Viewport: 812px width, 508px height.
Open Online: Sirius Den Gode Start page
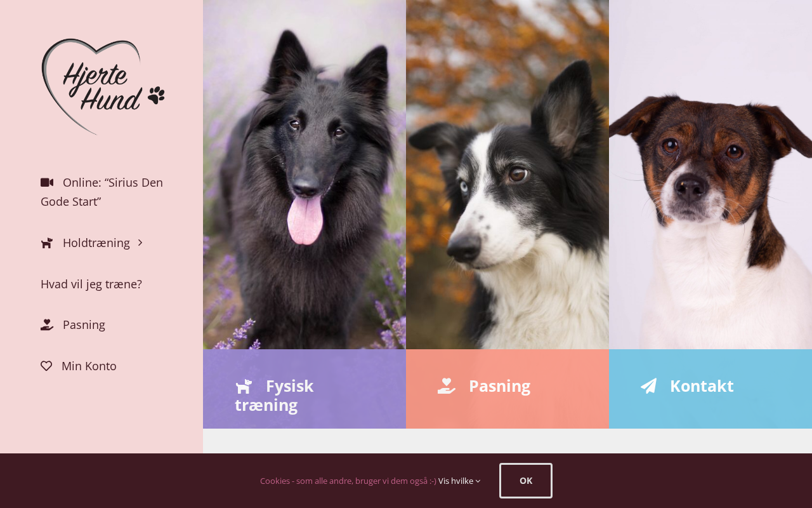tap(101, 192)
